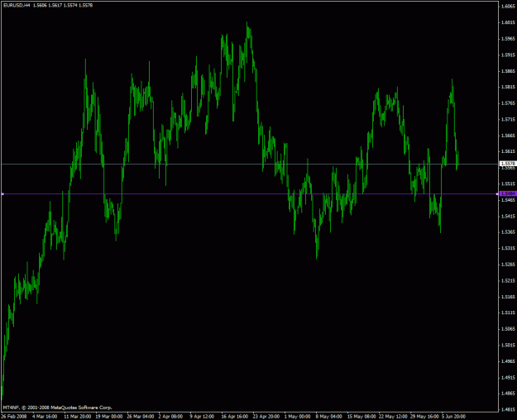Click the 2 Apr 08:00 time label
The width and height of the screenshot is (517, 420).
tap(170, 417)
